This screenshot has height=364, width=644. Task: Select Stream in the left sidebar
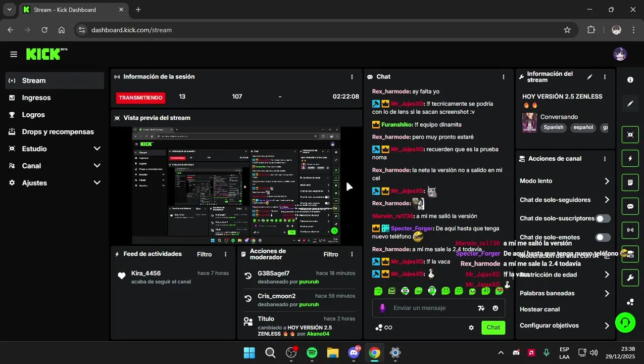pyautogui.click(x=55, y=80)
